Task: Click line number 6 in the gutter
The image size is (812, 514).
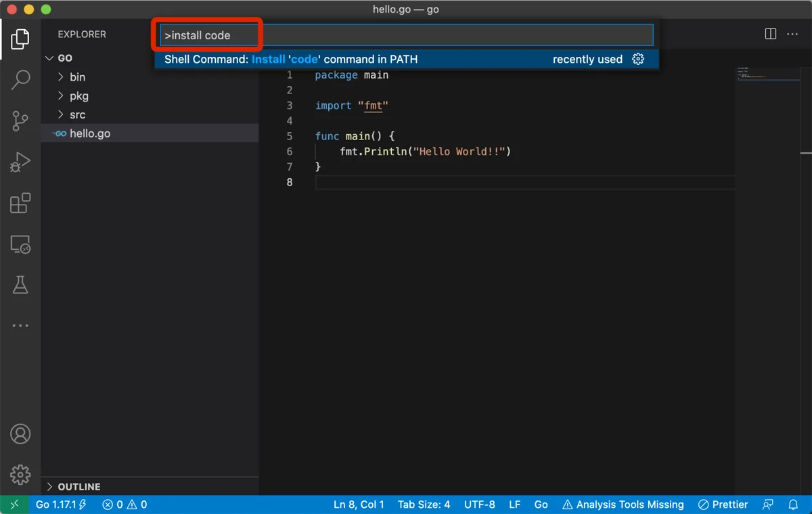Action: click(290, 152)
